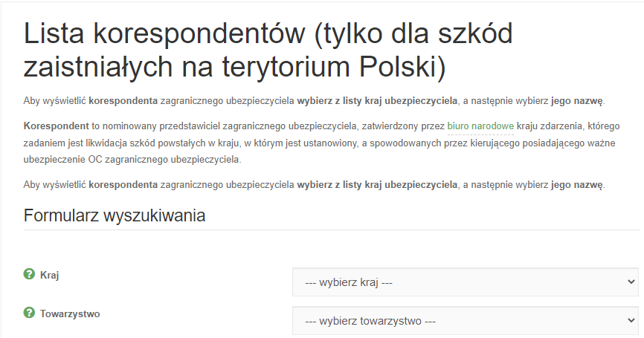The image size is (644, 338).
Task: Click the green help icon beside Kraj
Action: [29, 274]
